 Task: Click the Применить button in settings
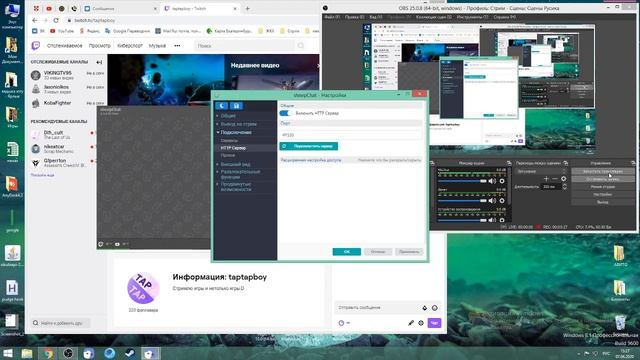tap(409, 252)
